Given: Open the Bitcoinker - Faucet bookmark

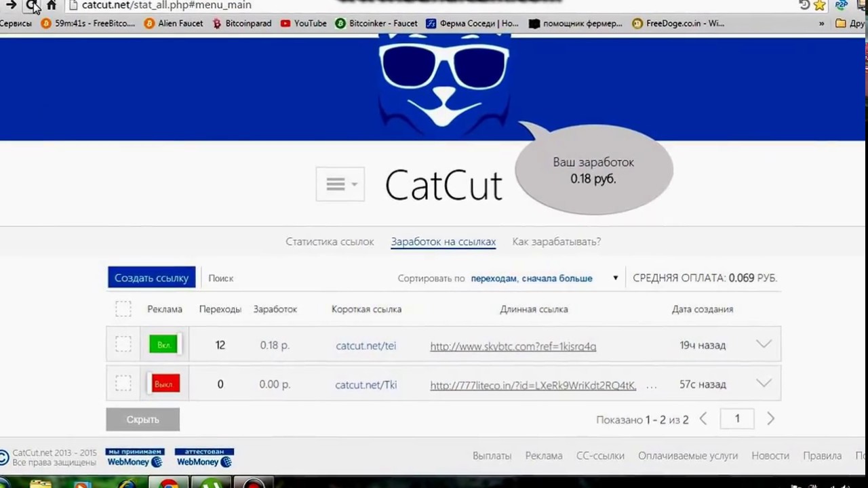Looking at the screenshot, I should click(376, 23).
